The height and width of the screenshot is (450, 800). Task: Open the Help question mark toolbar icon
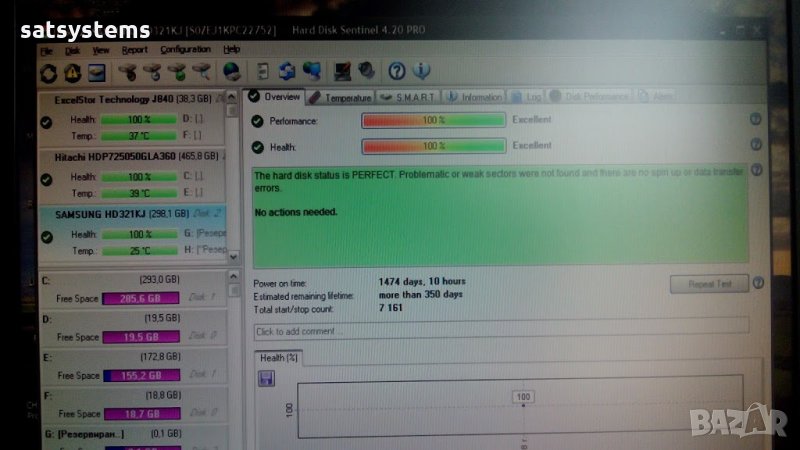click(397, 71)
